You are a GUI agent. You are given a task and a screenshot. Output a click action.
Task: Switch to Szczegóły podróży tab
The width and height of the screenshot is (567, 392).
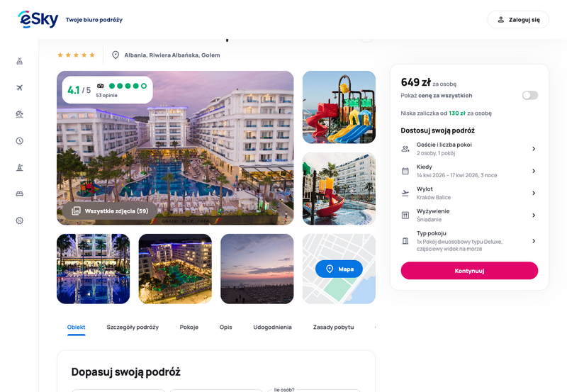point(133,327)
